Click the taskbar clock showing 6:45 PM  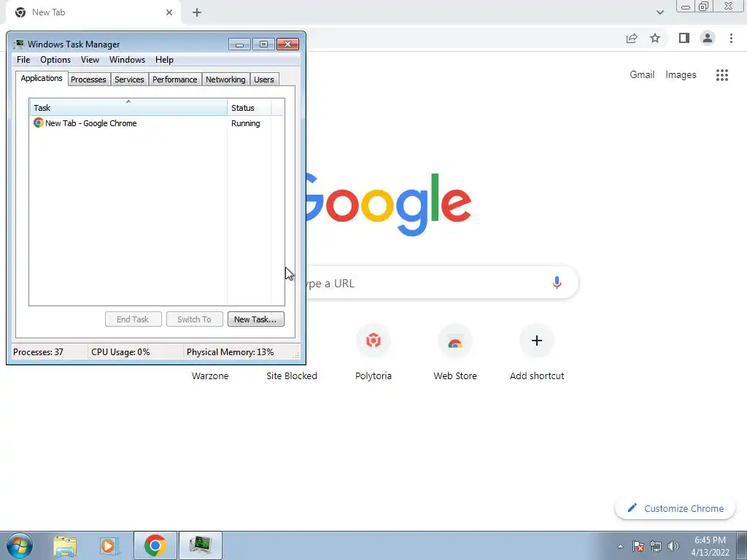tap(710, 546)
